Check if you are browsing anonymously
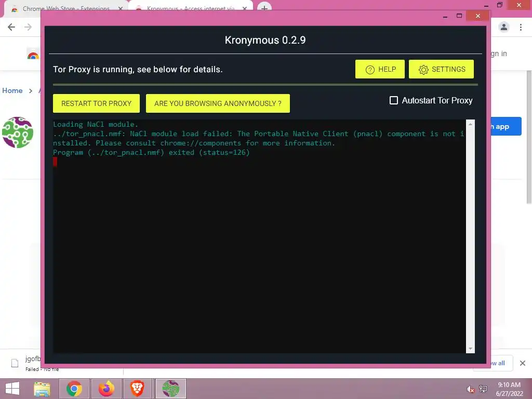The width and height of the screenshot is (532, 399). (x=218, y=103)
